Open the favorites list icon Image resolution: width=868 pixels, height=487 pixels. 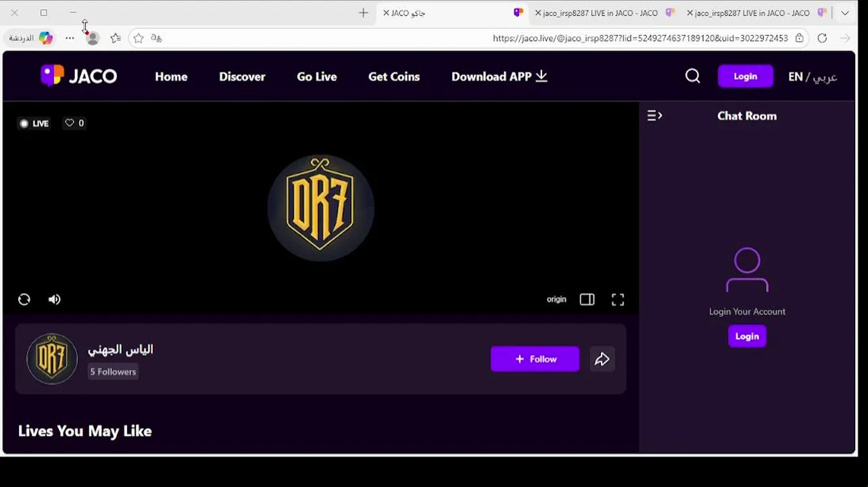point(116,38)
